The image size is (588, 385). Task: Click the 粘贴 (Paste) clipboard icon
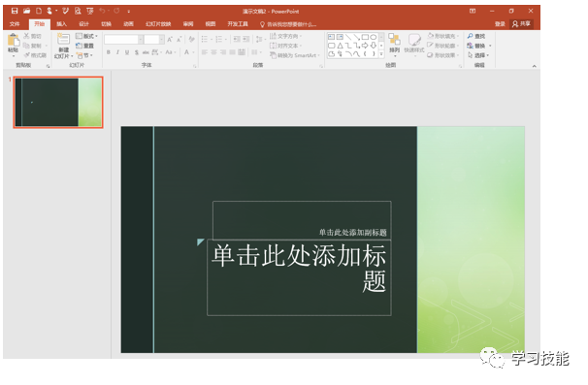(x=14, y=40)
